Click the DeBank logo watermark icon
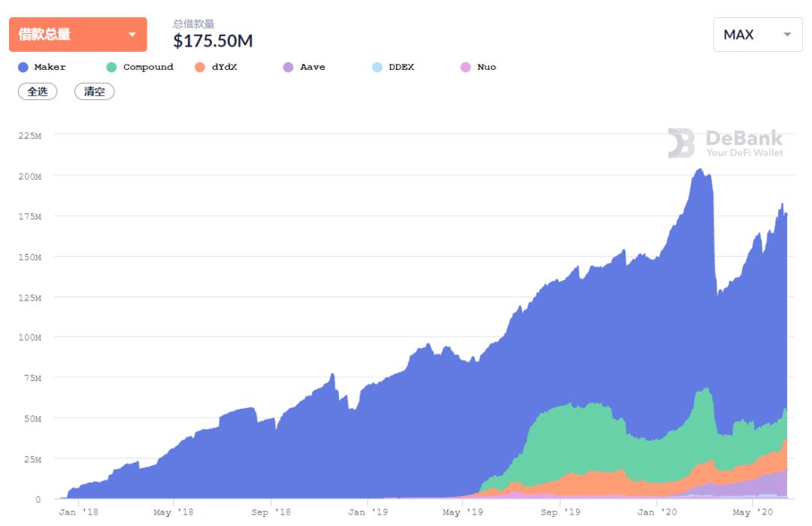 tap(681, 143)
